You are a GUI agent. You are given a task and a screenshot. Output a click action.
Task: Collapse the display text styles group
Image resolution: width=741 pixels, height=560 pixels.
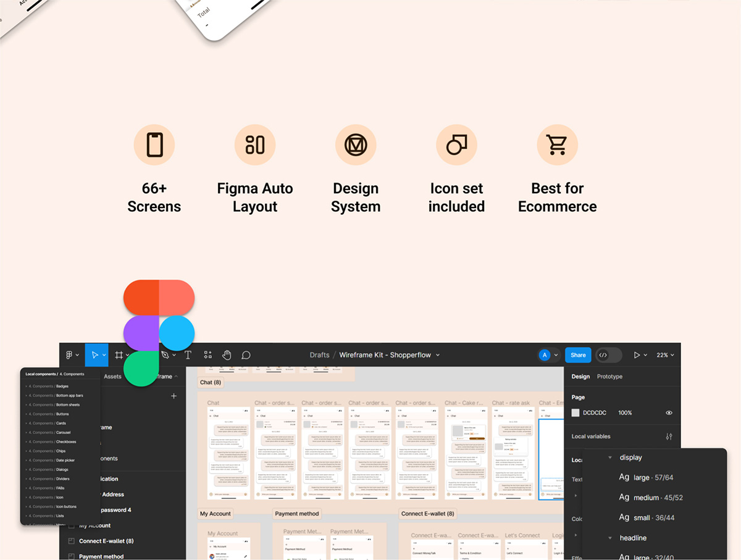pyautogui.click(x=610, y=458)
